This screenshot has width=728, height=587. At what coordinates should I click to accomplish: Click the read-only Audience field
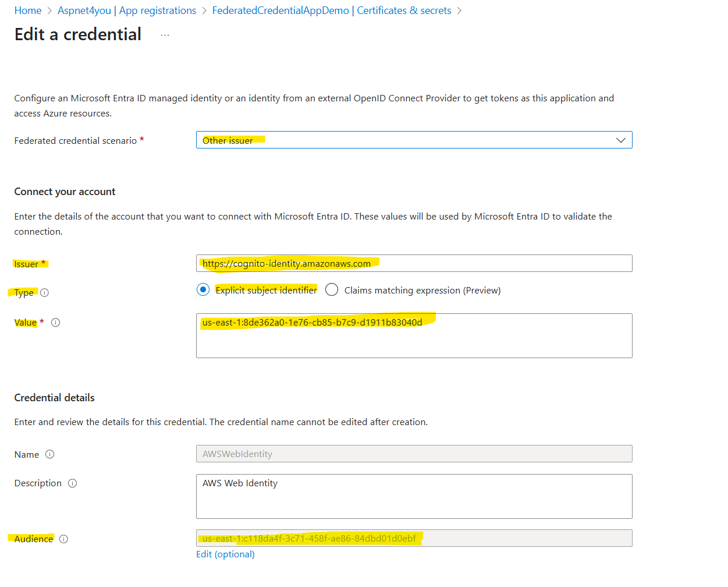point(414,538)
